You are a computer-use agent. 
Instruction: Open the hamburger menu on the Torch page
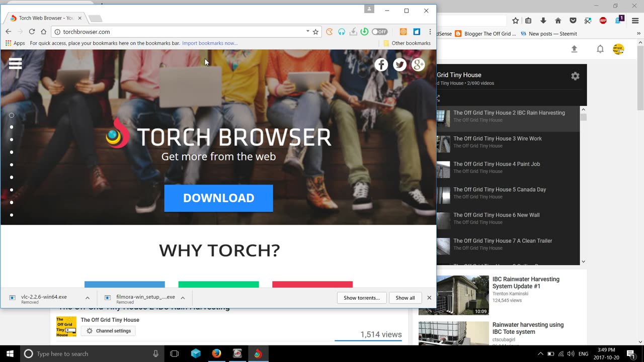tap(16, 63)
